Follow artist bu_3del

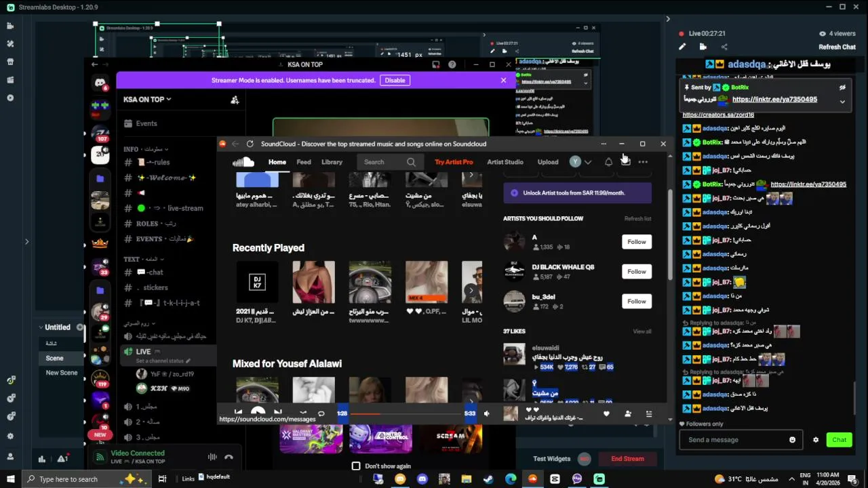[637, 302]
